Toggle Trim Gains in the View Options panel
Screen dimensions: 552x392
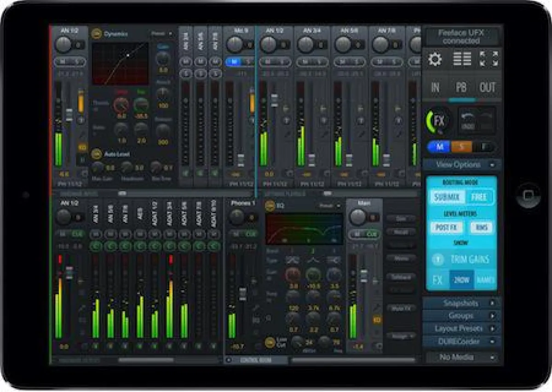pos(460,259)
